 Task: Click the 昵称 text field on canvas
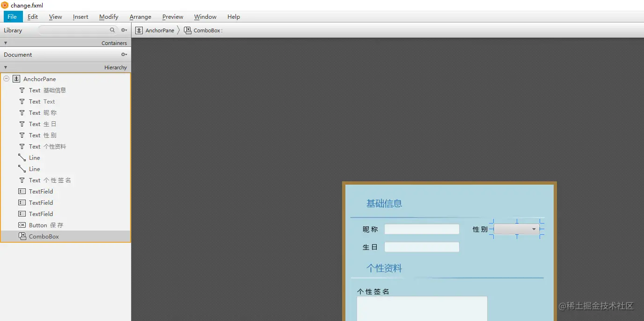tap(422, 229)
